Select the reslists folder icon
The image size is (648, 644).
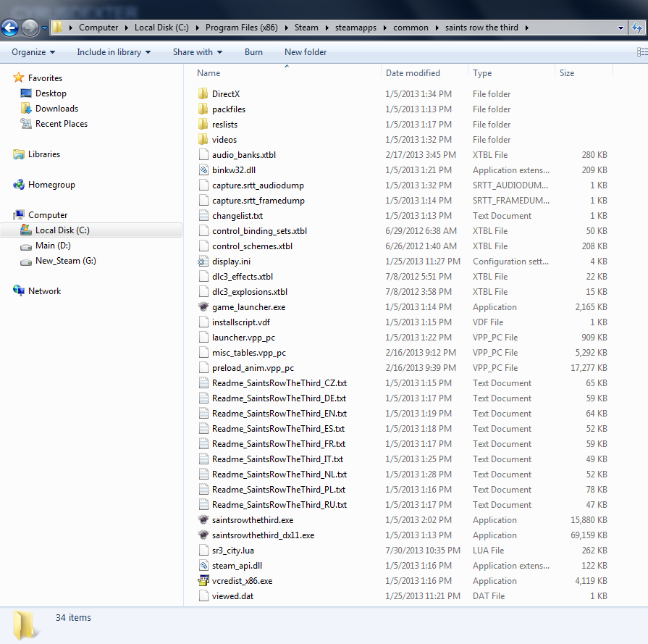pyautogui.click(x=203, y=125)
